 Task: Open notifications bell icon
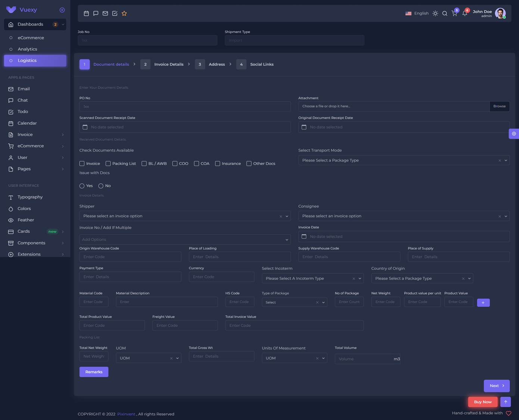click(x=464, y=13)
